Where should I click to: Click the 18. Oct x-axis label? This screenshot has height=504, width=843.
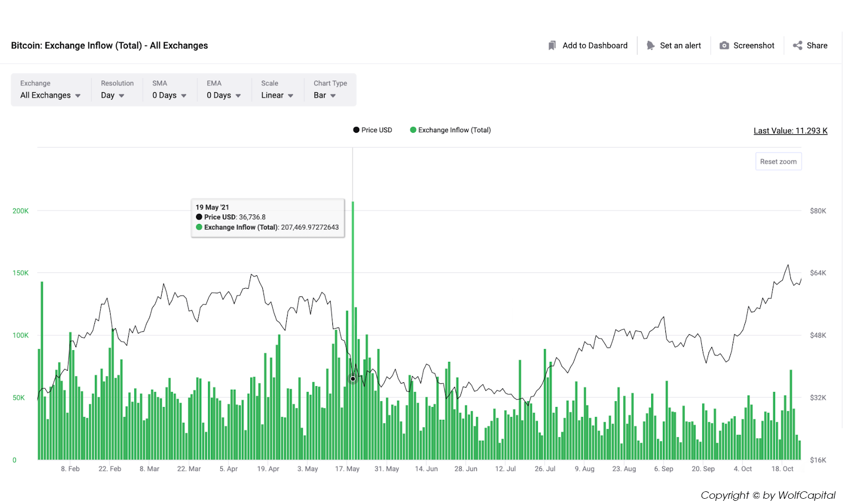click(782, 469)
